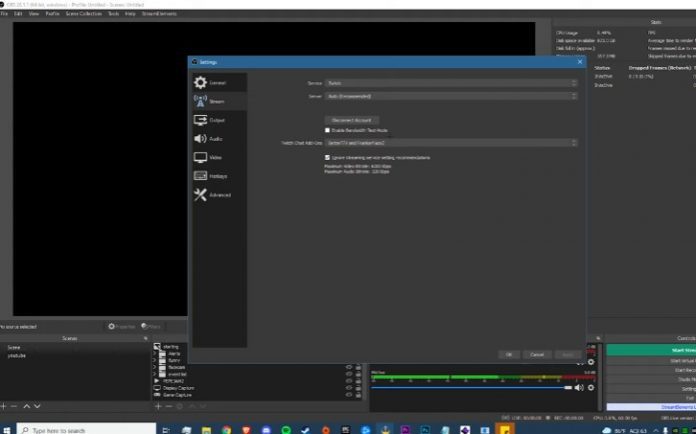Screen dimensions: 696x434
Task: Click Cancel in the Settings dialog
Action: (x=537, y=355)
